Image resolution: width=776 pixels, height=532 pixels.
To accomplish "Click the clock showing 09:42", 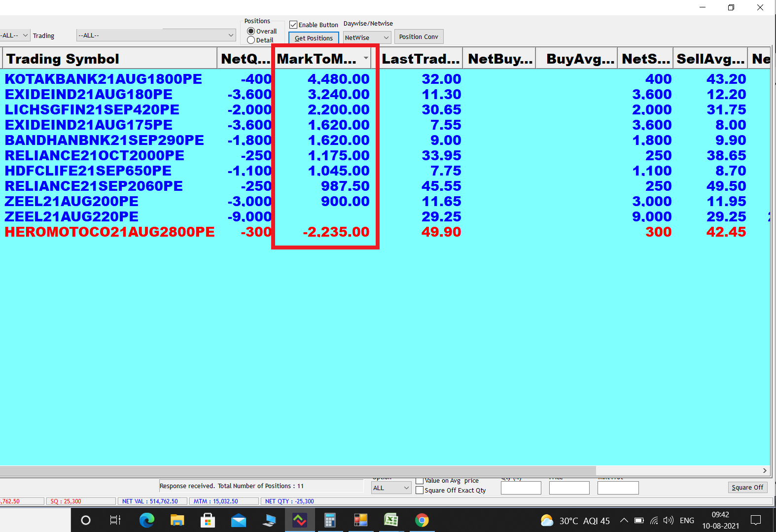I will click(x=720, y=515).
